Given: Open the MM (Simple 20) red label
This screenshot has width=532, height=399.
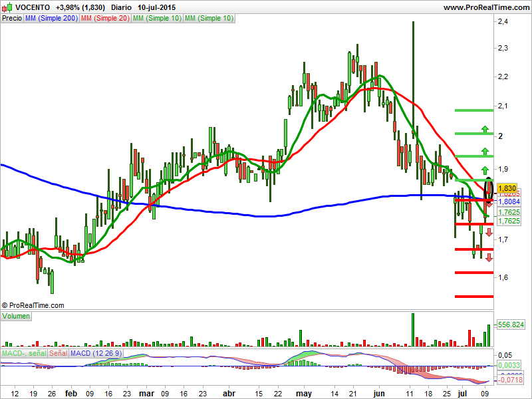Looking at the screenshot, I should (105, 19).
